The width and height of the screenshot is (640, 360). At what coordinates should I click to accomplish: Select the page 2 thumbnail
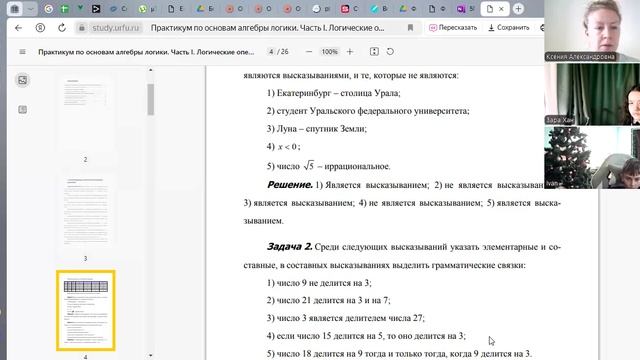click(85, 114)
